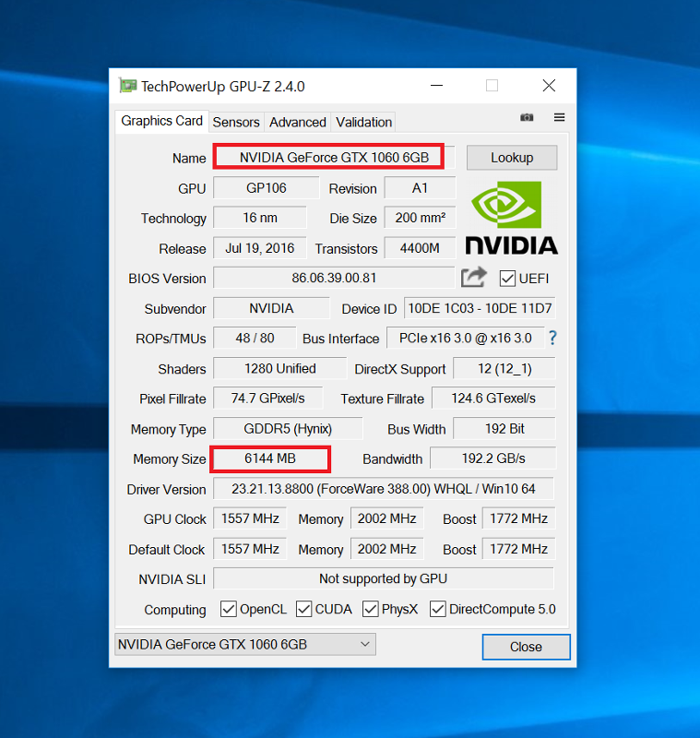This screenshot has height=738, width=700.
Task: Toggle the OpenCL checkbox
Action: click(x=229, y=609)
